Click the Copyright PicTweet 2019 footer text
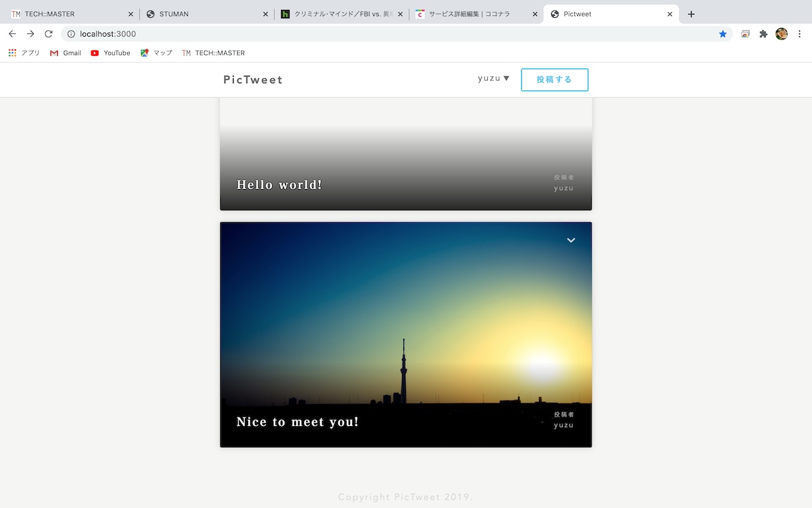812x508 pixels. 405,497
